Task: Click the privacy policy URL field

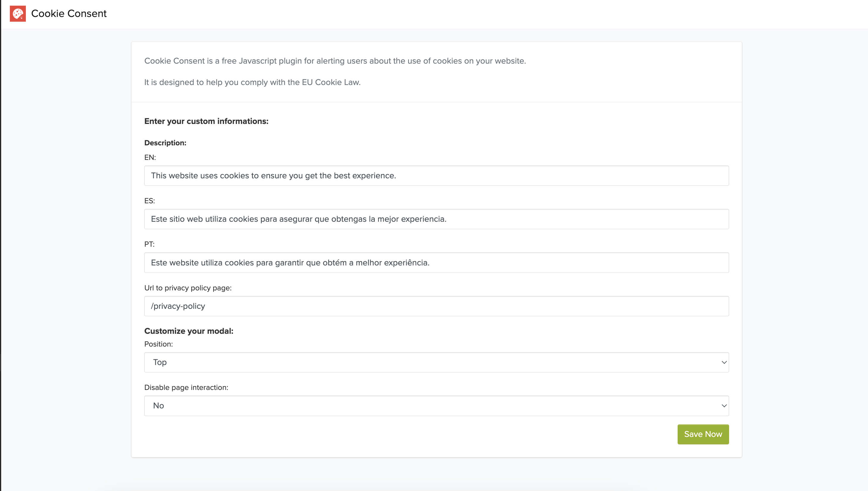Action: click(x=436, y=306)
